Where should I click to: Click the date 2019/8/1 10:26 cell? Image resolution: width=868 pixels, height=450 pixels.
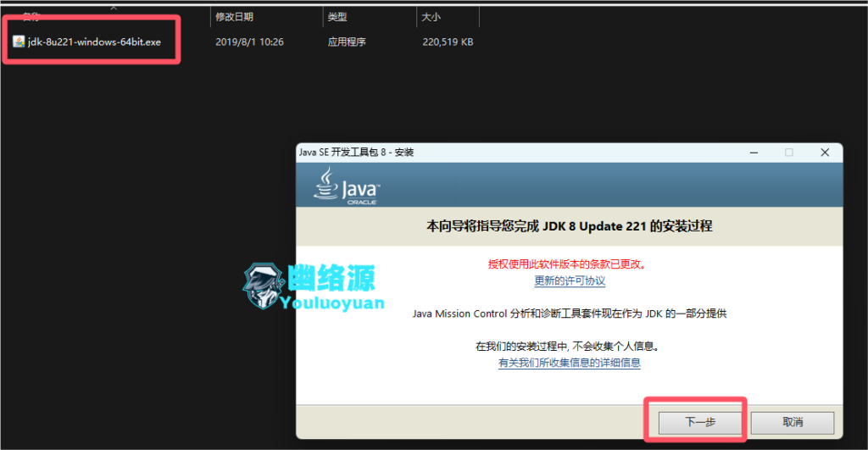(250, 42)
